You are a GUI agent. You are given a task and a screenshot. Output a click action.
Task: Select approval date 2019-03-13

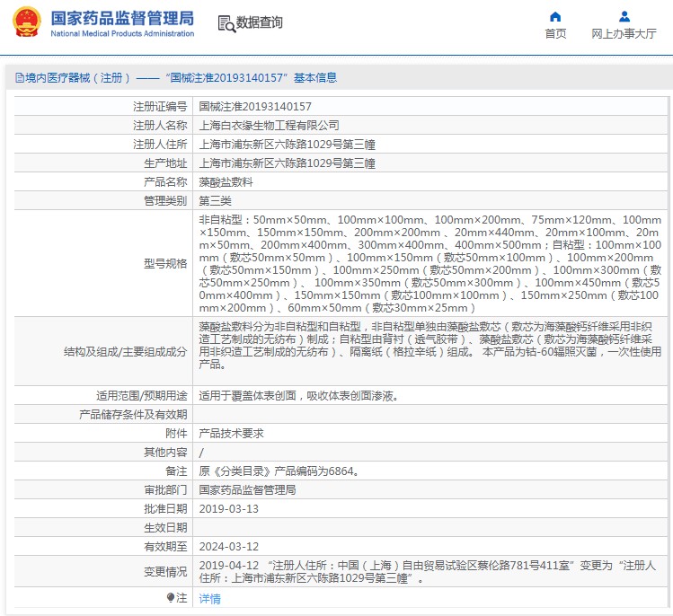tap(229, 509)
